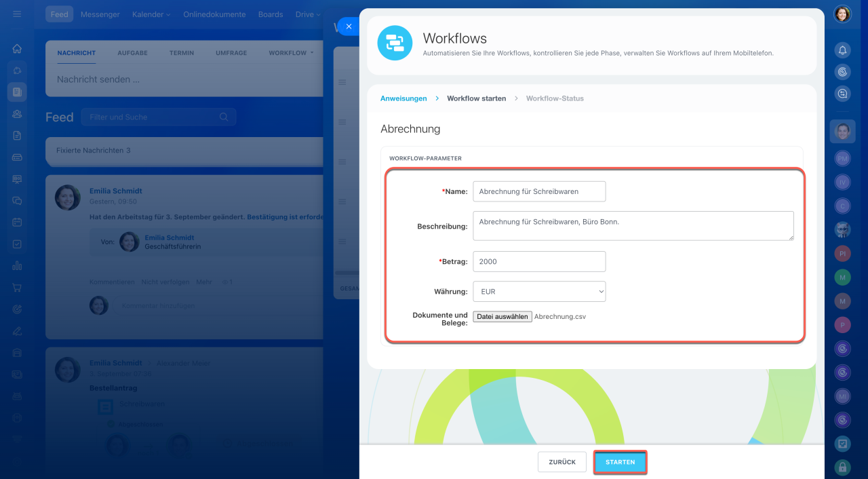Click the Abrechnung.csv file name
Screen dimensions: 868x479
coord(560,316)
